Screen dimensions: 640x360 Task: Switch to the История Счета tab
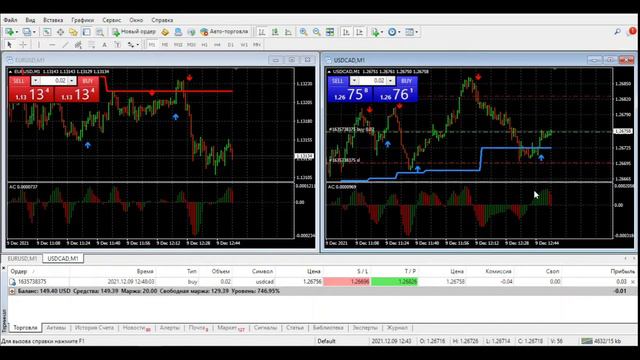coord(94,328)
